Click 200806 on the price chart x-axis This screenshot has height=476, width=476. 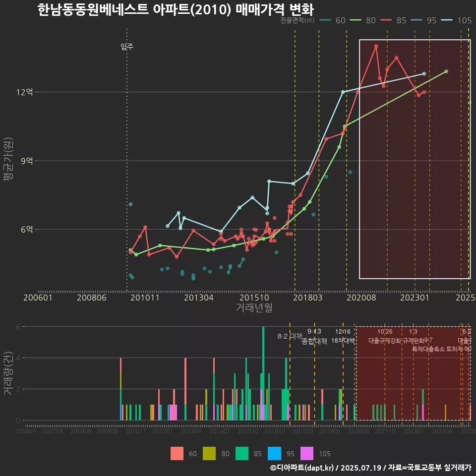pos(91,297)
